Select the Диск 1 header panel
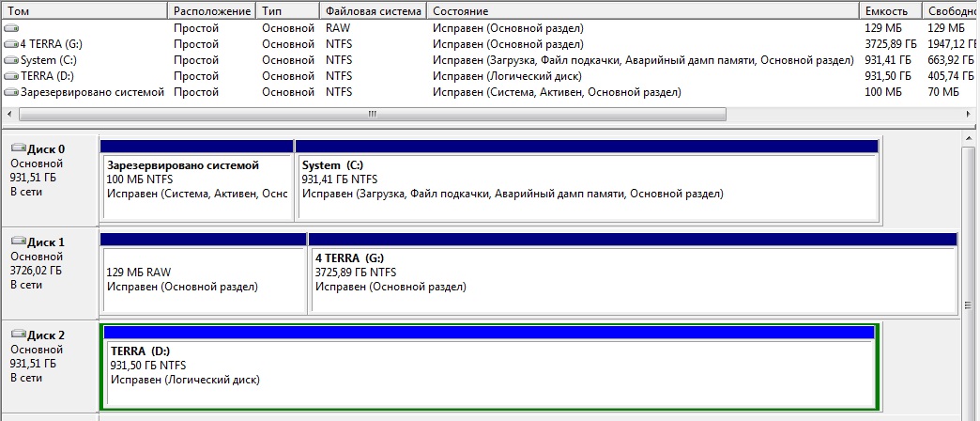Image resolution: width=980 pixels, height=421 pixels. [x=50, y=273]
